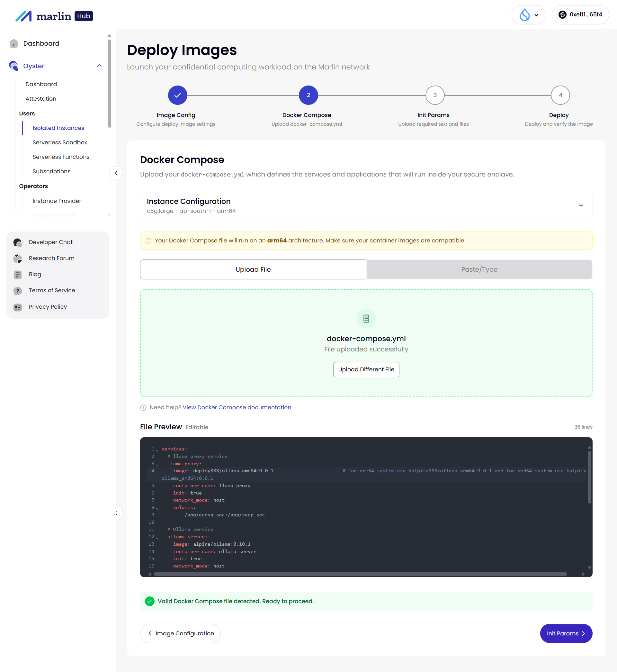Click the Research Forum icon

pos(18,258)
